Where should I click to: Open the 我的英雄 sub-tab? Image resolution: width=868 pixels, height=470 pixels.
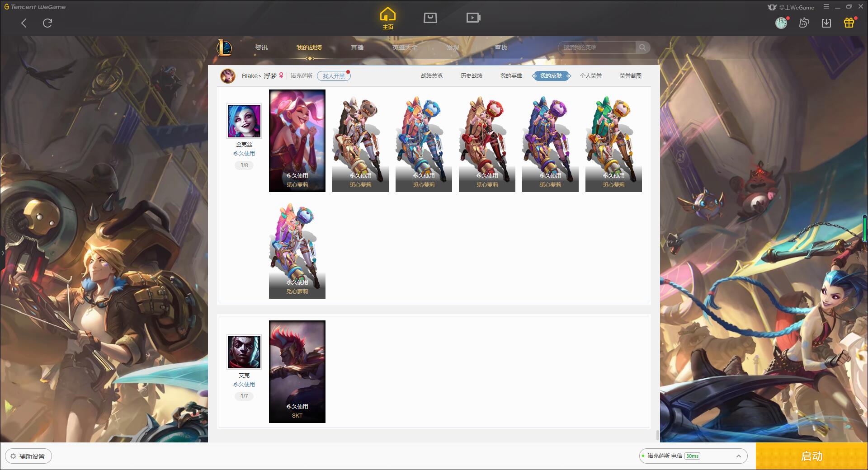coord(511,76)
